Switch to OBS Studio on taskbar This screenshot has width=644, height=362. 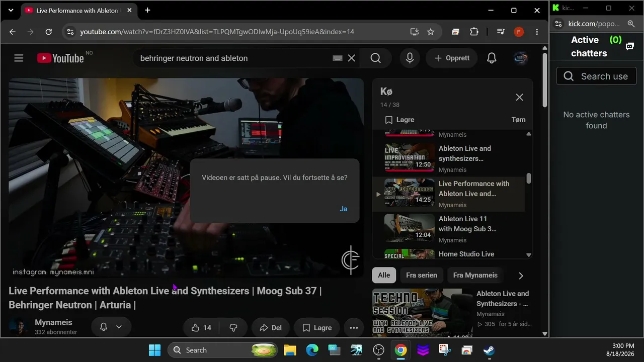click(378, 350)
